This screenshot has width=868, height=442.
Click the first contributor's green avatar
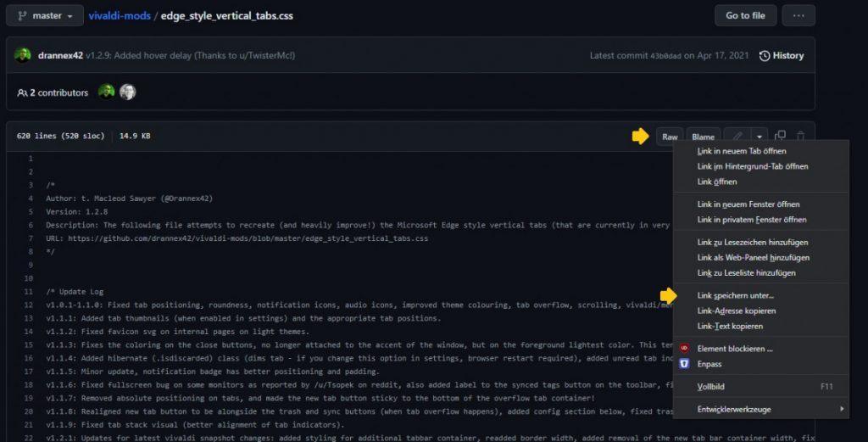click(x=106, y=92)
